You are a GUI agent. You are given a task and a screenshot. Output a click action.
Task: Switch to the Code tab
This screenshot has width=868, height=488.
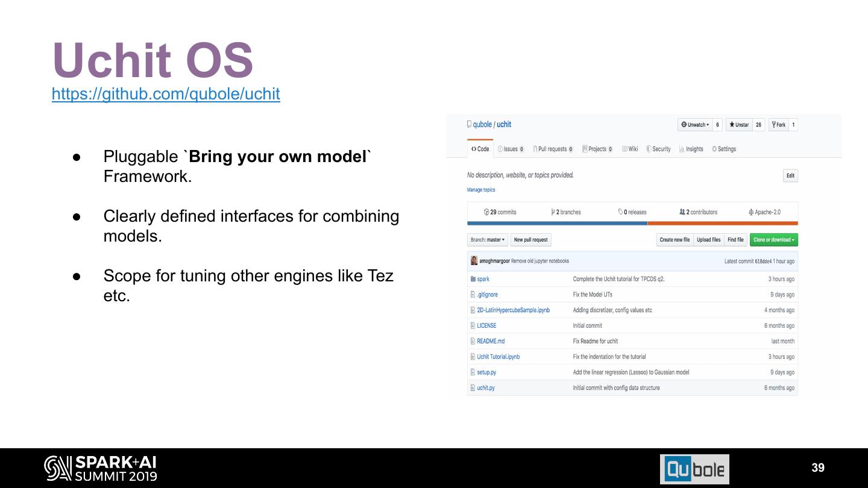click(x=480, y=148)
